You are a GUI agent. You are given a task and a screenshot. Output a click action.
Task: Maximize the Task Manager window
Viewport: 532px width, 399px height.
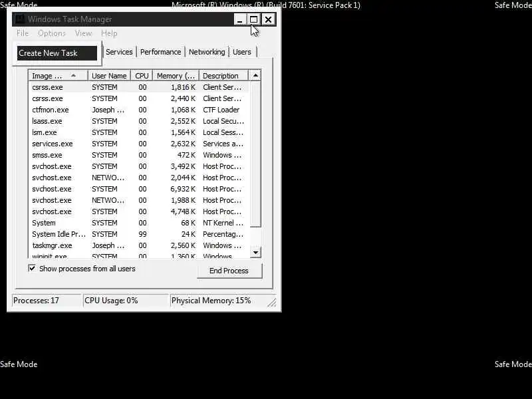[x=253, y=20]
